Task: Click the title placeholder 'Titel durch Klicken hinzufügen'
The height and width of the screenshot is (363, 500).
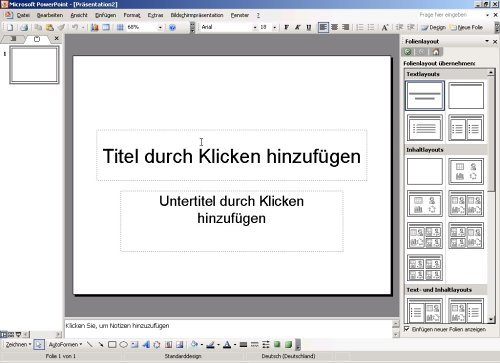Action: click(232, 155)
